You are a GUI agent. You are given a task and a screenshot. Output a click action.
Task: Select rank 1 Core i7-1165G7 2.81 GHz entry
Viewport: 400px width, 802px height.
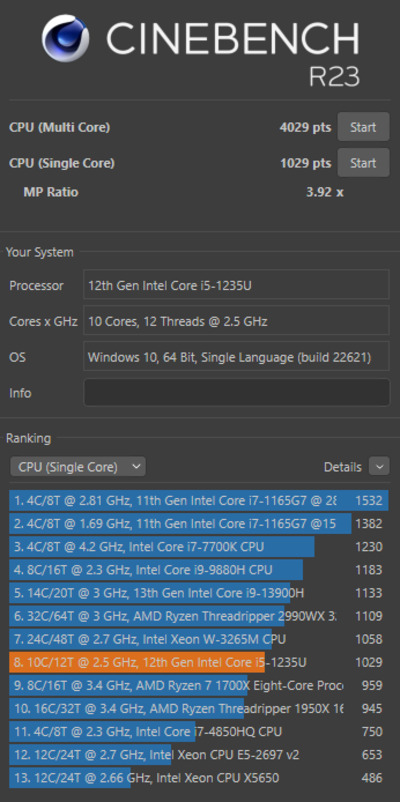click(x=199, y=500)
